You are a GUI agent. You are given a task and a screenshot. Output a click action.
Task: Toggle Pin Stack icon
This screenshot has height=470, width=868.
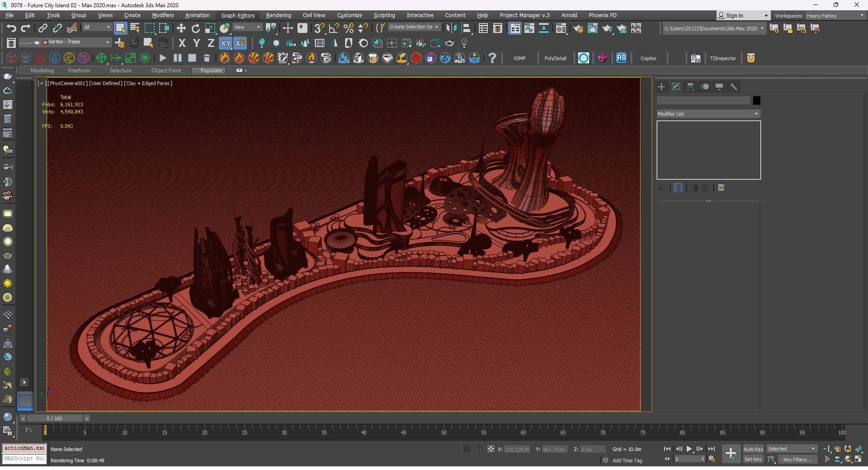[662, 188]
